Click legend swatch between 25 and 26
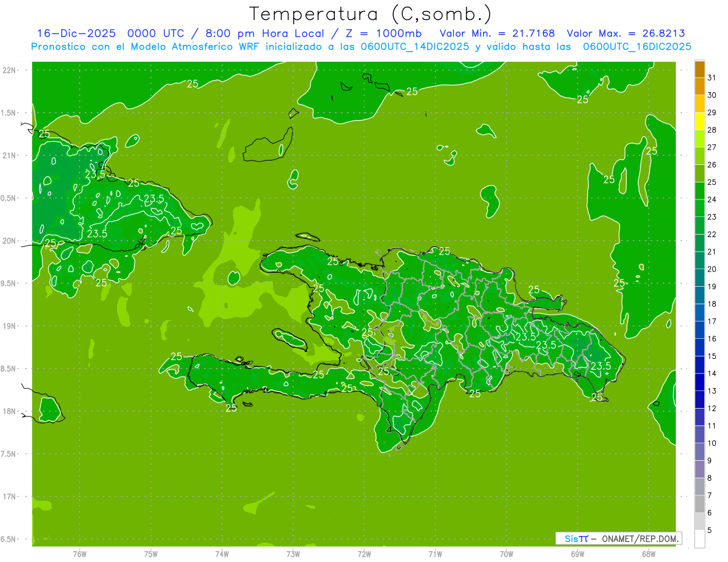The width and height of the screenshot is (728, 562). tap(699, 173)
